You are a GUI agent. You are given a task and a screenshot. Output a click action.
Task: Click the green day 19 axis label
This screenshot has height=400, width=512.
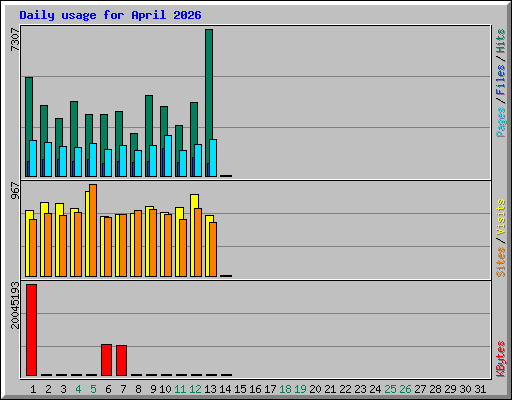click(x=300, y=389)
